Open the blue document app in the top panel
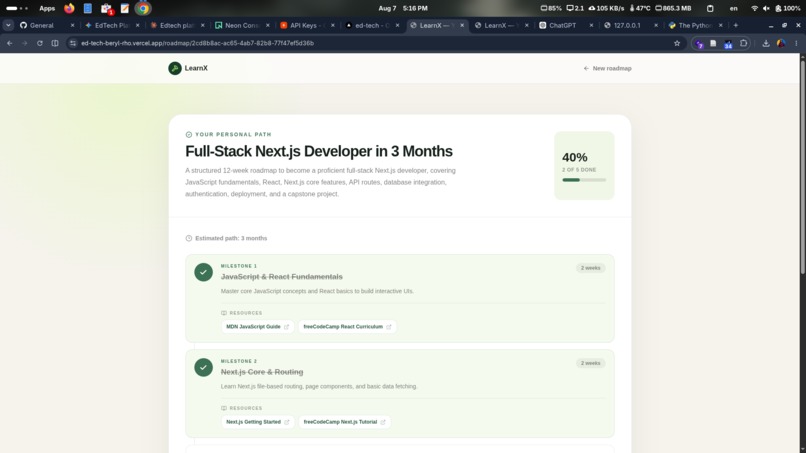This screenshot has width=806, height=453. [88, 8]
